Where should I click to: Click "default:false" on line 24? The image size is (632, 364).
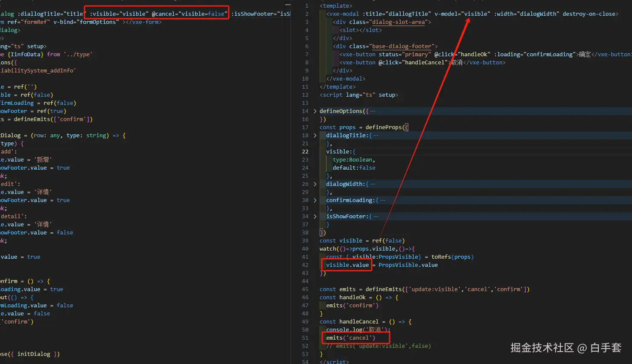point(354,168)
